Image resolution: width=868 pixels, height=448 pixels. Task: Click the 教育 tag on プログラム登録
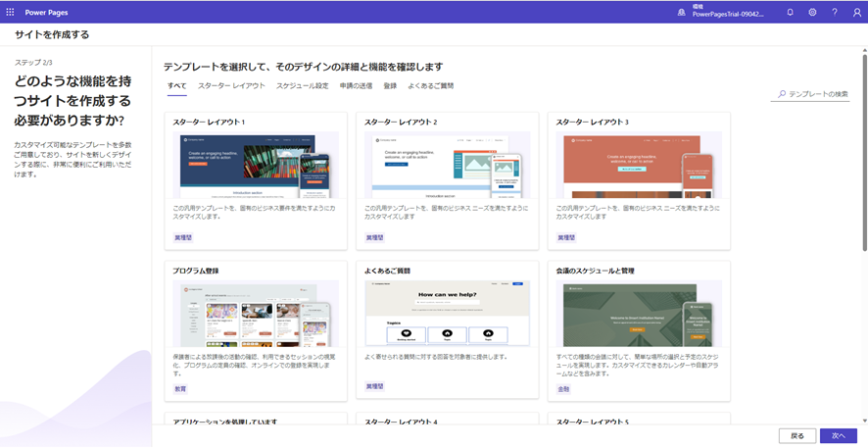(180, 389)
